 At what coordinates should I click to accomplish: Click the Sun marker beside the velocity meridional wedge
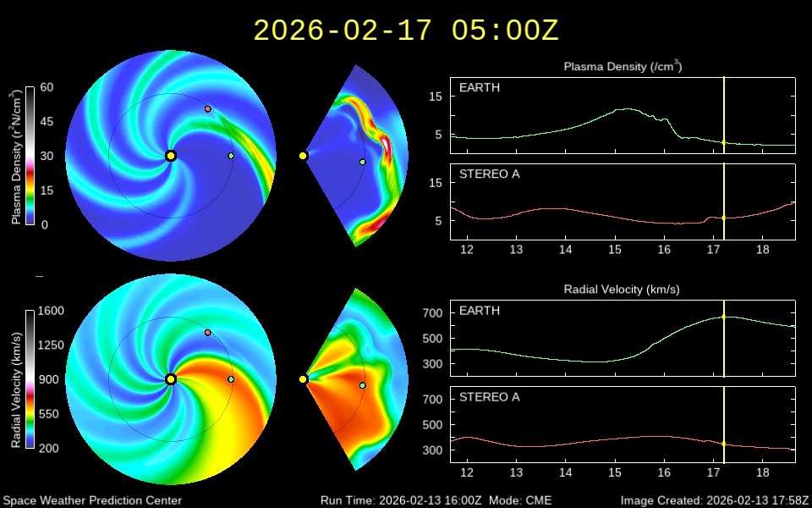(303, 379)
